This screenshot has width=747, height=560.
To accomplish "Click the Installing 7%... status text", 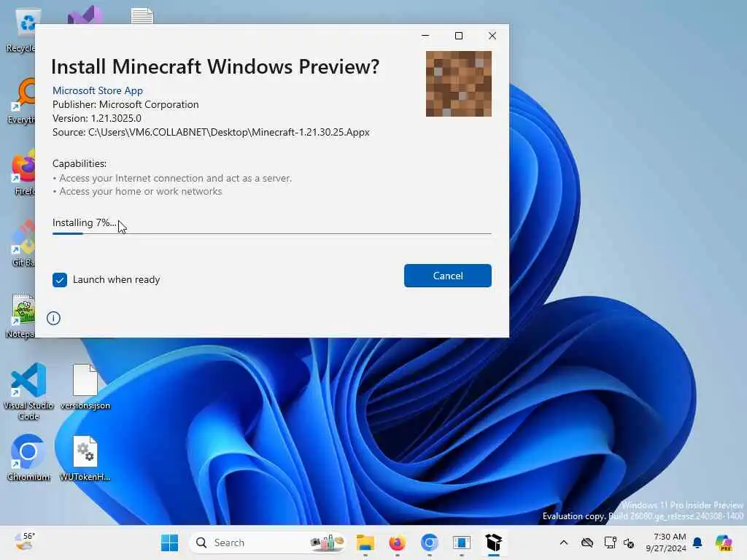I will tap(85, 223).
